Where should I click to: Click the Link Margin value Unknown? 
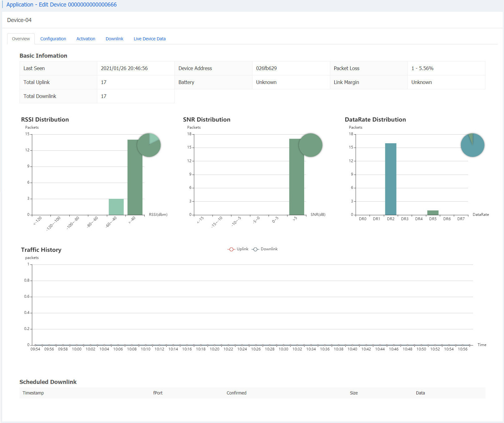coord(422,82)
